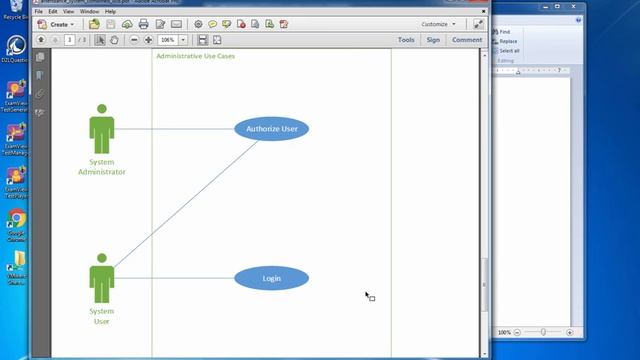Click Administrative Use Cases heading

click(196, 56)
